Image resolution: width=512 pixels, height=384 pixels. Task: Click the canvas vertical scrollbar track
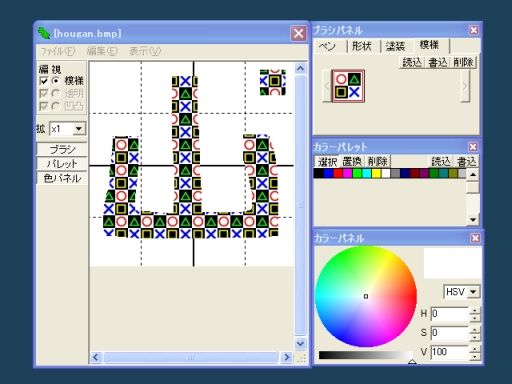300,205
